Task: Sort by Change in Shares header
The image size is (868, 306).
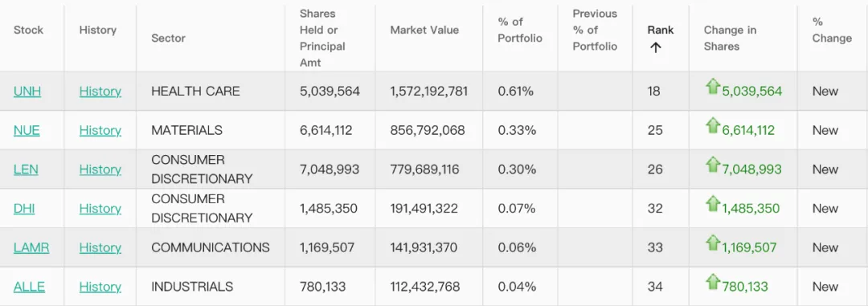Action: 730,39
